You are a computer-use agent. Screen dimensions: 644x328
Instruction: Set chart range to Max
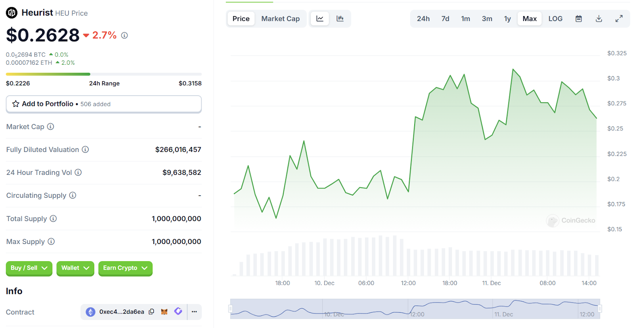(x=530, y=18)
